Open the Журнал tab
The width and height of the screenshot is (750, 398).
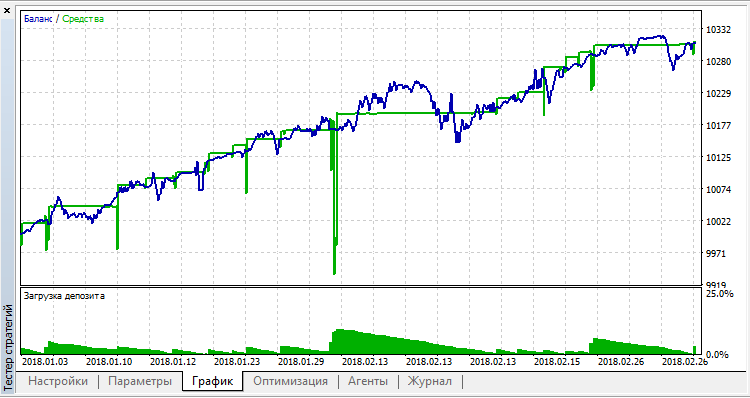click(x=429, y=381)
